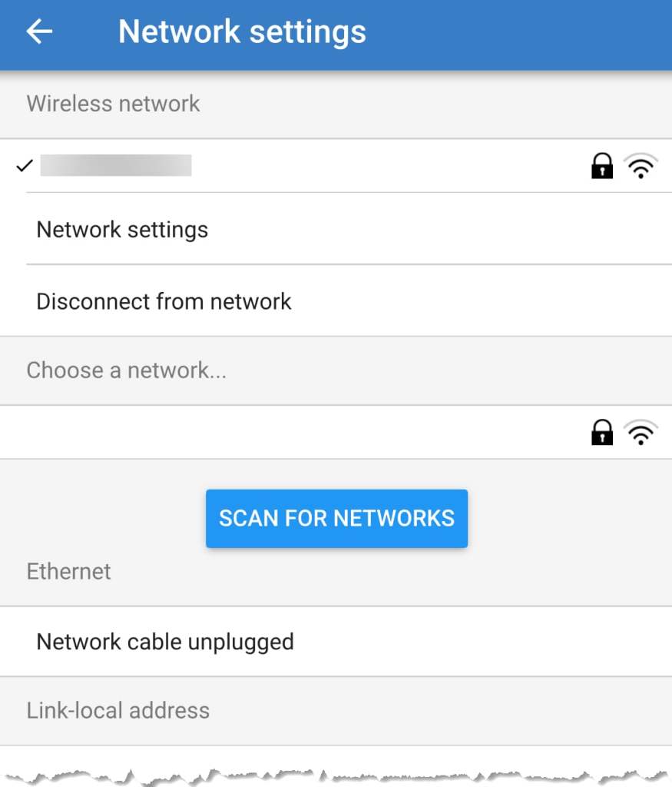Click the blue header bar's empty right side
This screenshot has height=787, width=672.
click(x=538, y=32)
